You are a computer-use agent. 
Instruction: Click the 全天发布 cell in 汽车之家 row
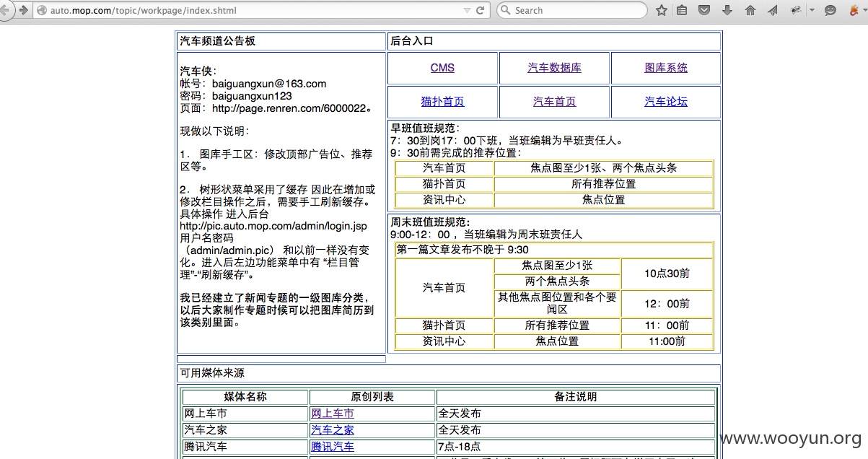tap(575, 430)
